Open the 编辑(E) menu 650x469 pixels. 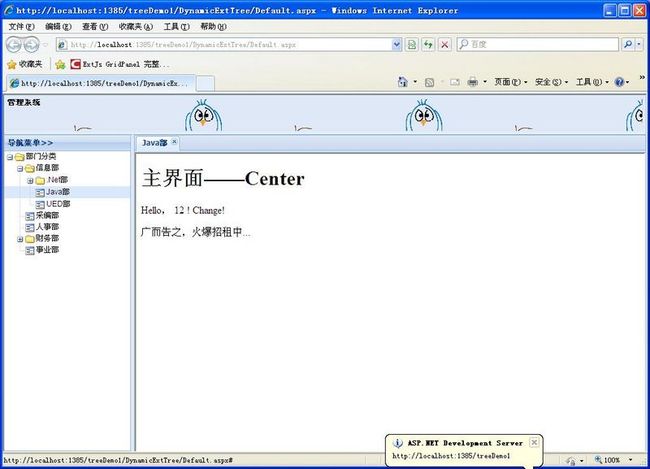(x=58, y=27)
